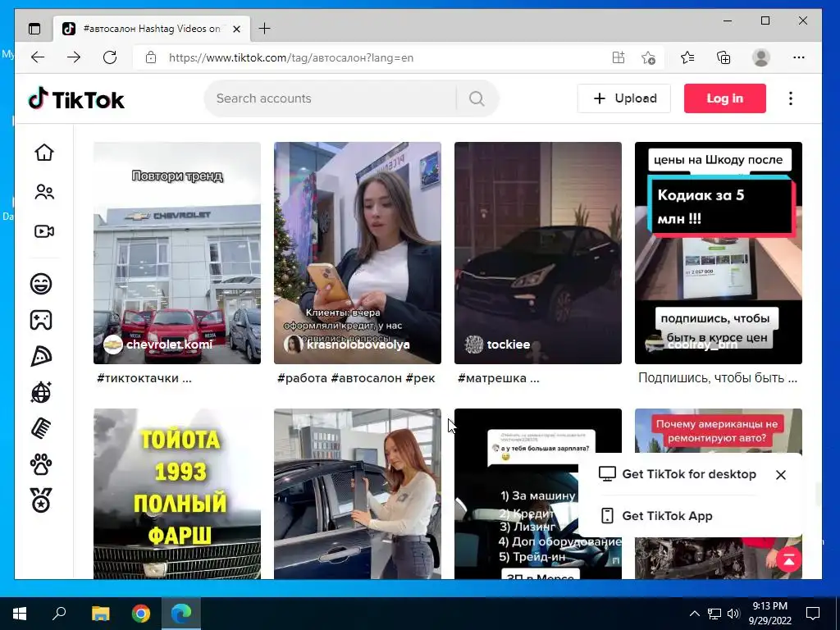The width and height of the screenshot is (840, 630).
Task: Refresh the page with the reload icon
Action: click(x=110, y=57)
